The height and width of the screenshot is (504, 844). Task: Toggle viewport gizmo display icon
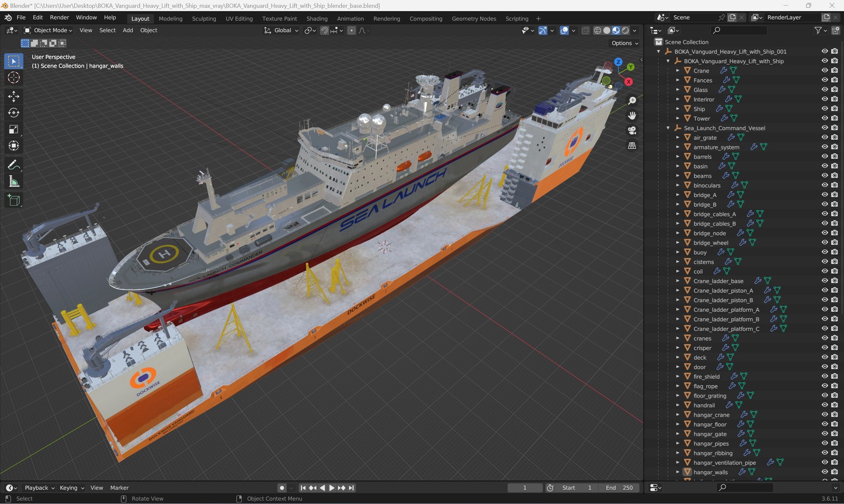[x=542, y=30]
